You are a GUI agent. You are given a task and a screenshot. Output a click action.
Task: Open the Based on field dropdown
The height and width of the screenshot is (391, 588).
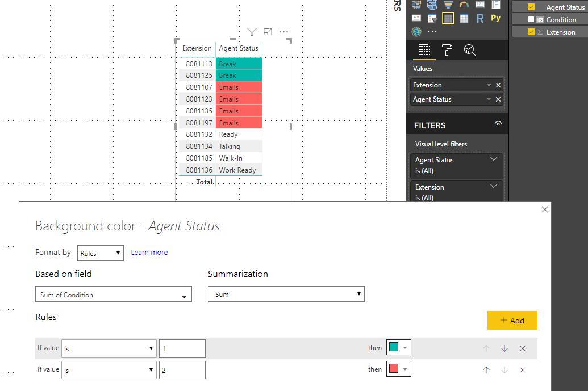(x=114, y=295)
